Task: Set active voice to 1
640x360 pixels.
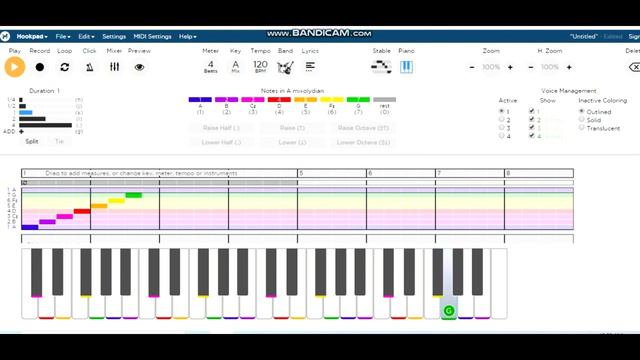Action: [502, 111]
